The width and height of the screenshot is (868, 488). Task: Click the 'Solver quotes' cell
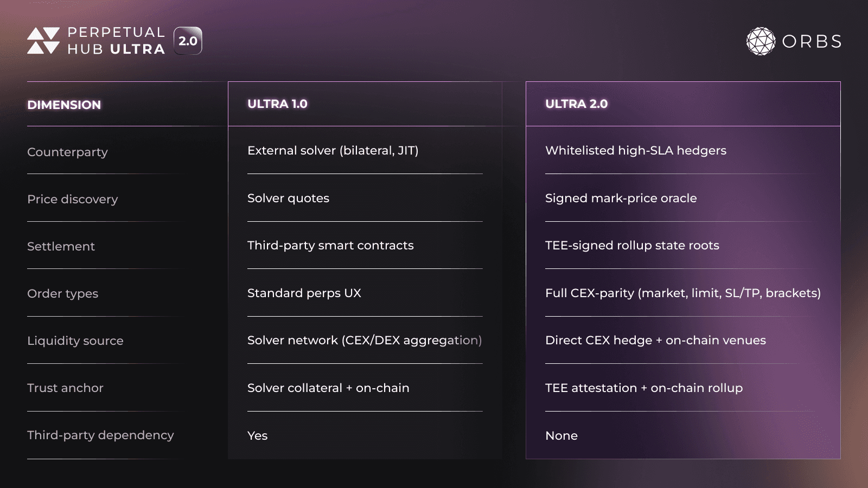tap(288, 198)
